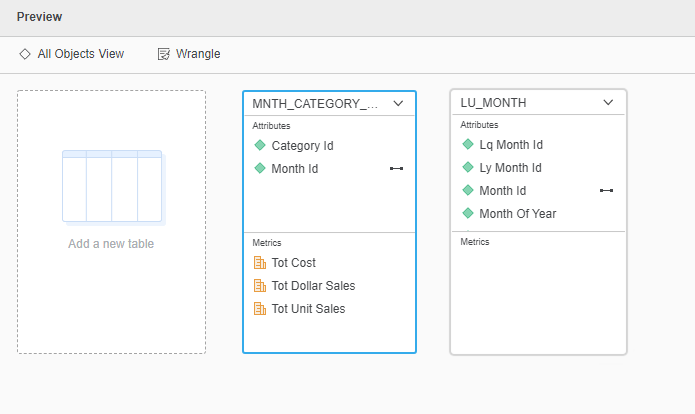Click link icon beside Month Id in MNTH_CATEGORY table

tap(396, 169)
